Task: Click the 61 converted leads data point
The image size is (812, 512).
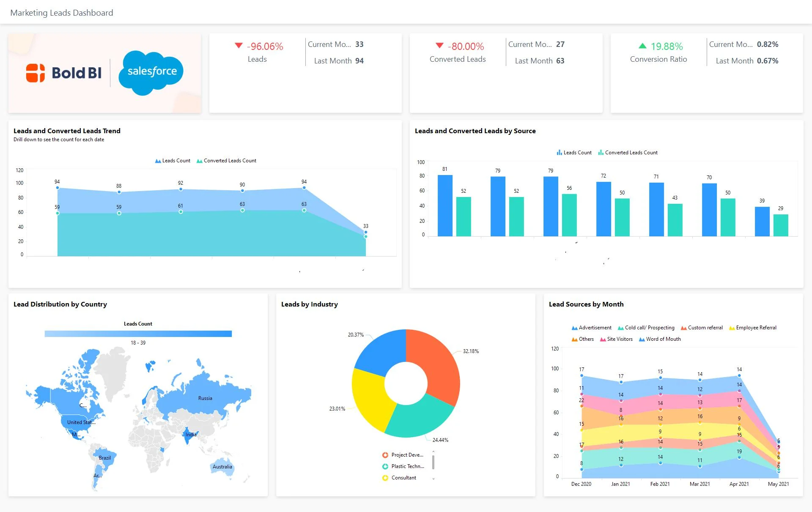Action: point(181,212)
